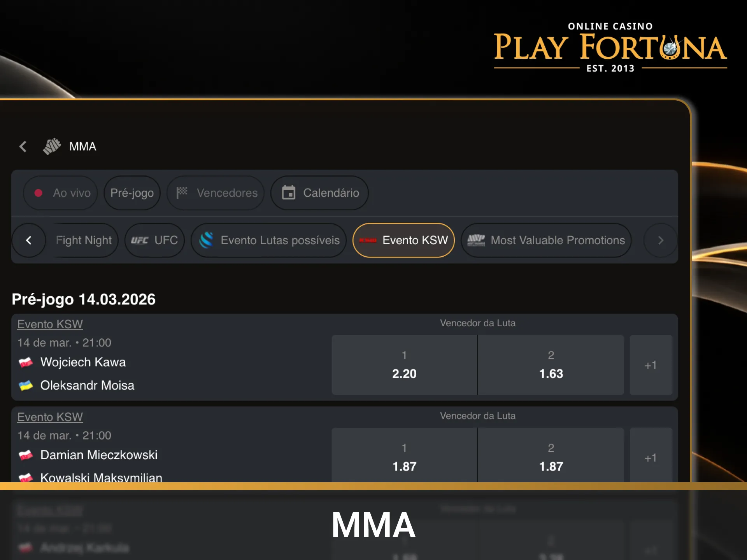Click the MMA fist icon in the header
The width and height of the screenshot is (747, 560).
click(x=52, y=146)
